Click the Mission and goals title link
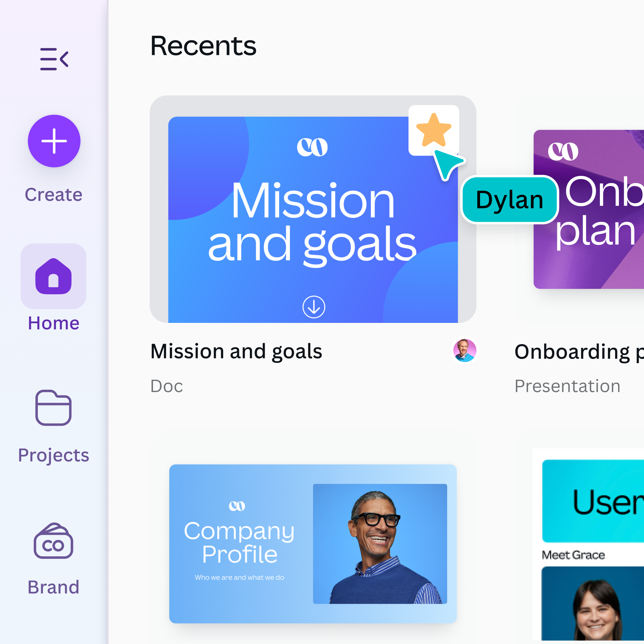The height and width of the screenshot is (644, 644). pos(236,351)
